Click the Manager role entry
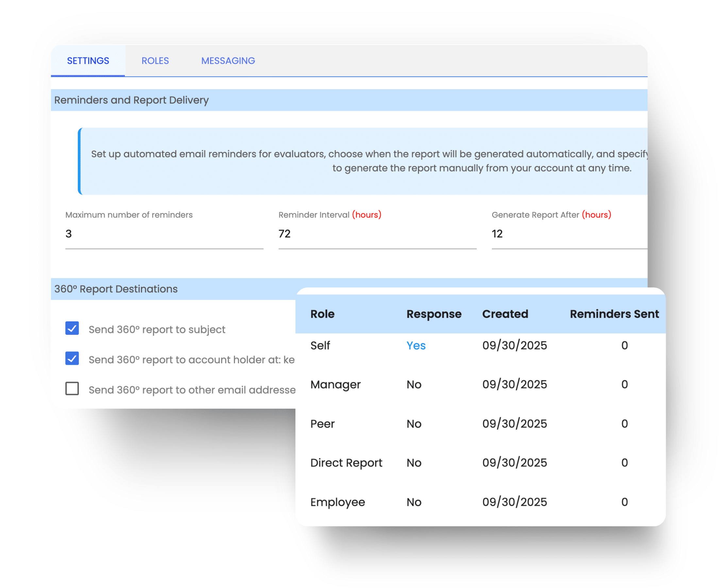 pyautogui.click(x=335, y=384)
